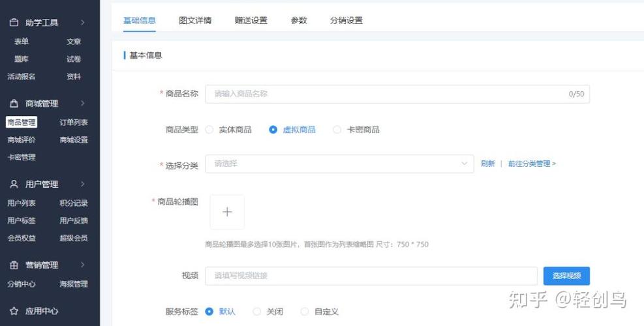Click the 助学工具 briefcase icon
This screenshot has width=644, height=326.
click(x=14, y=23)
